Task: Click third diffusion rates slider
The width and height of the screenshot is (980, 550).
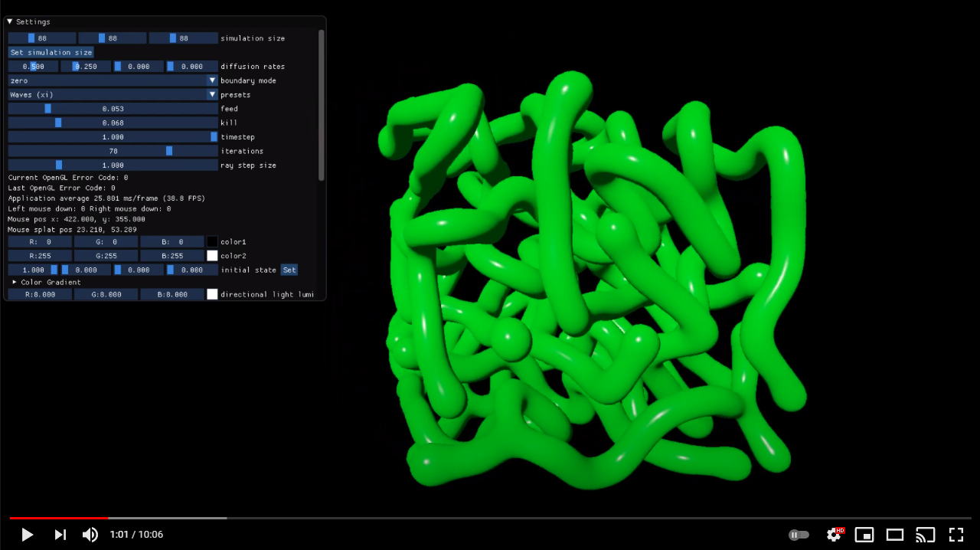Action: click(x=139, y=67)
